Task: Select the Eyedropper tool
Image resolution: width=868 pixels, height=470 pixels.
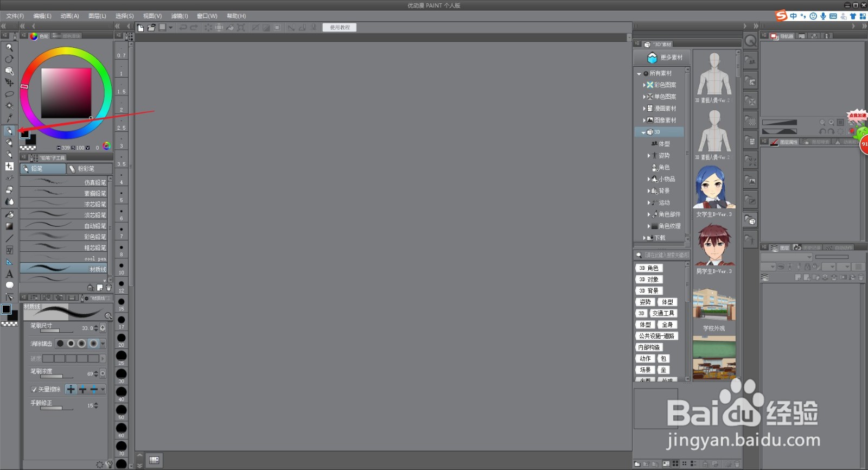Action: (9, 118)
